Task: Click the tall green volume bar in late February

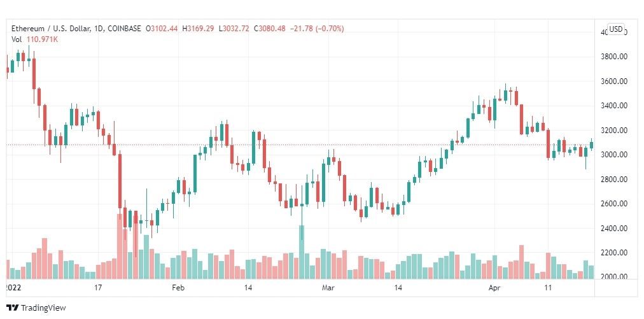Action: point(302,252)
